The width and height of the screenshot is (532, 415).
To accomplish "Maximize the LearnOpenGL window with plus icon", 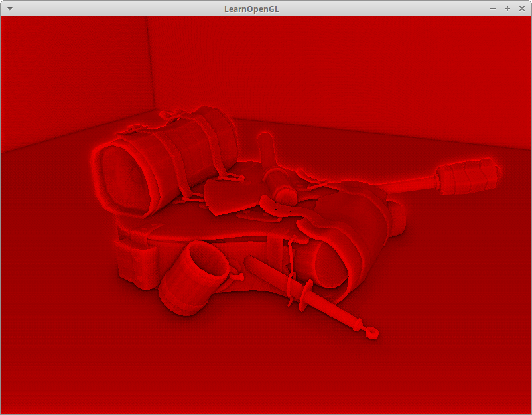I will point(507,8).
